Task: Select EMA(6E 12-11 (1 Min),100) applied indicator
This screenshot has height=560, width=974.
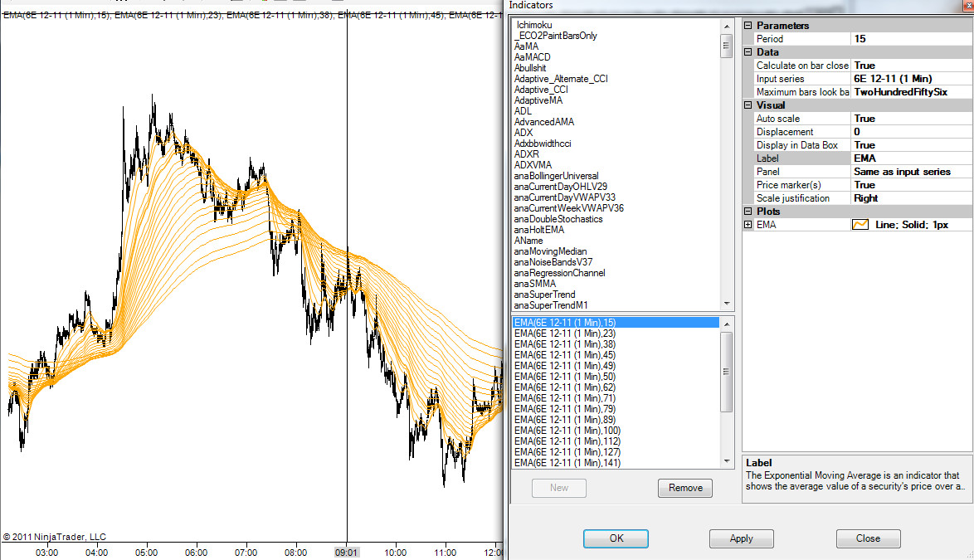Action: (567, 431)
